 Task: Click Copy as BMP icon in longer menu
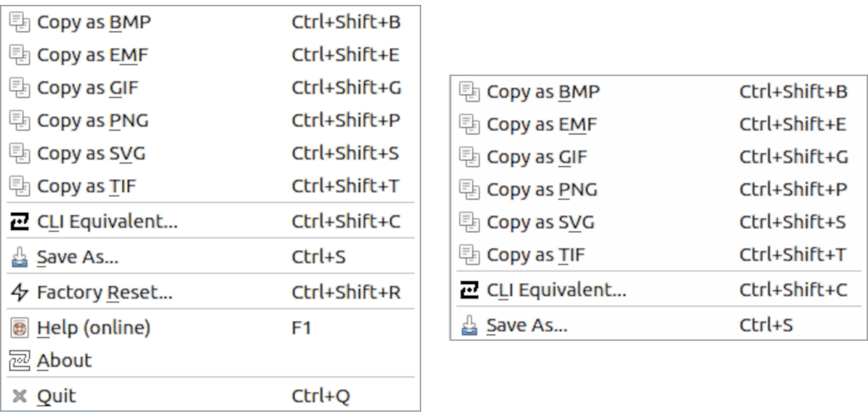pyautogui.click(x=20, y=23)
